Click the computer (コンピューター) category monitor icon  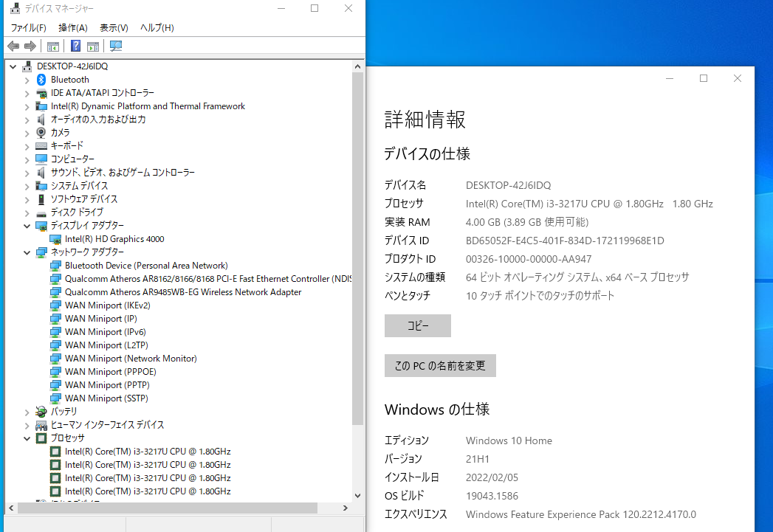click(41, 159)
